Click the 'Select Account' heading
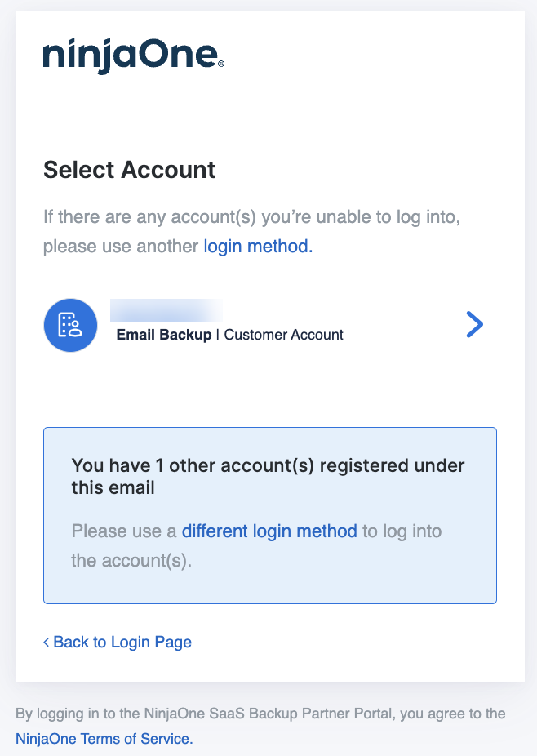This screenshot has width=537, height=756. pyautogui.click(x=130, y=170)
